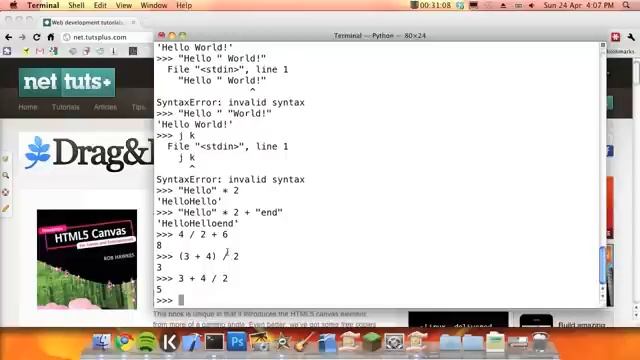
Task: Open iMovie star icon in dock
Action: tap(282, 342)
